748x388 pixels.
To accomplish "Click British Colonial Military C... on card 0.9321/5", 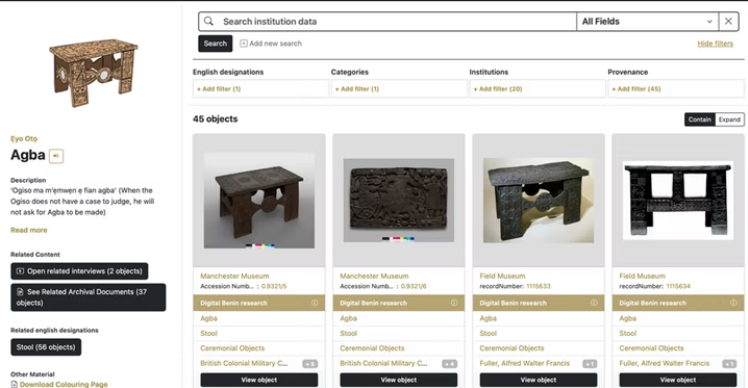I will pos(244,363).
